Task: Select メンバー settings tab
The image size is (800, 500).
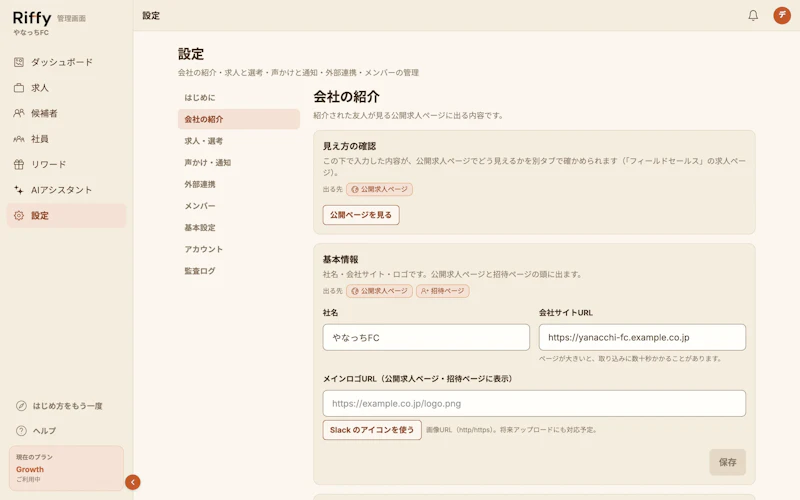Action: [238, 206]
